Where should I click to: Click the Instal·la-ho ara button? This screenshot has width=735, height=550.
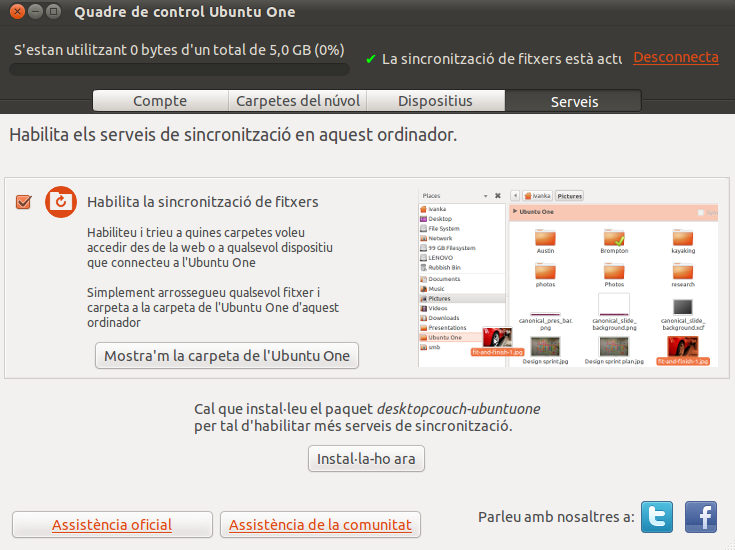366,458
